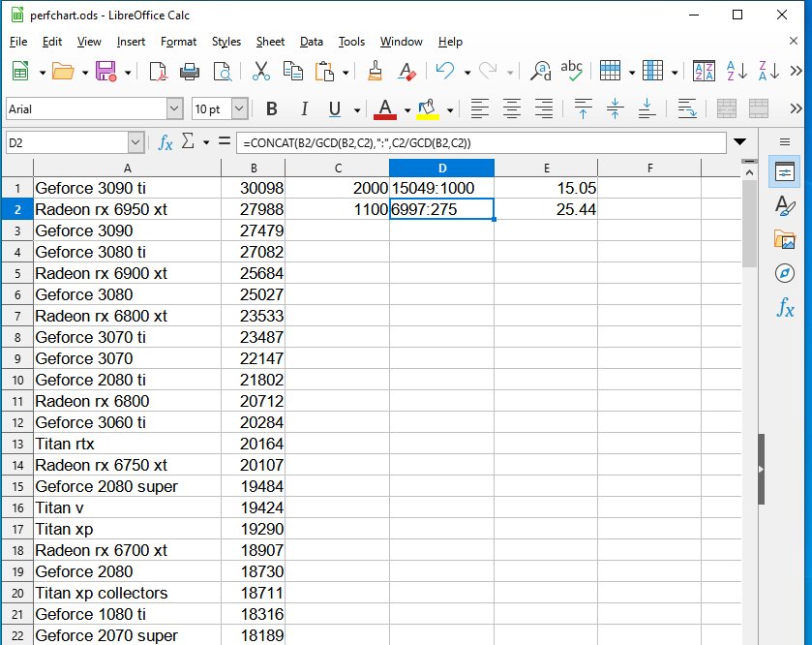812x645 pixels.
Task: Open sidebar Navigator panel
Action: (785, 273)
